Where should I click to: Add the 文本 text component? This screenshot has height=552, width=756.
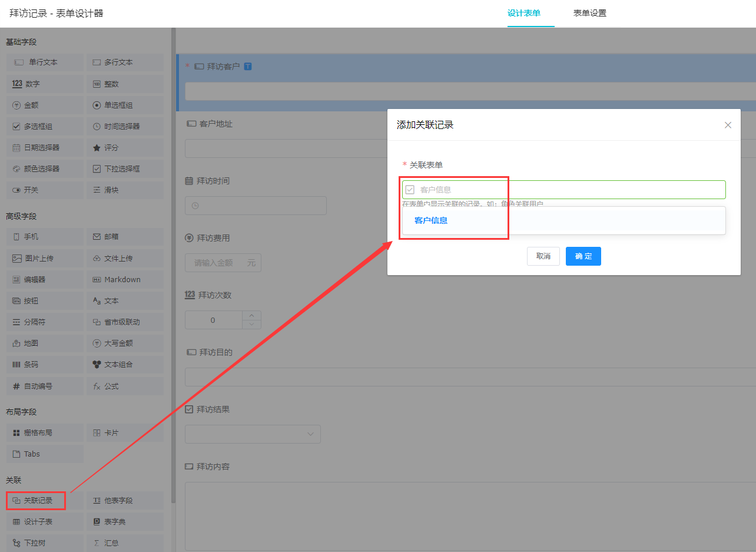125,300
